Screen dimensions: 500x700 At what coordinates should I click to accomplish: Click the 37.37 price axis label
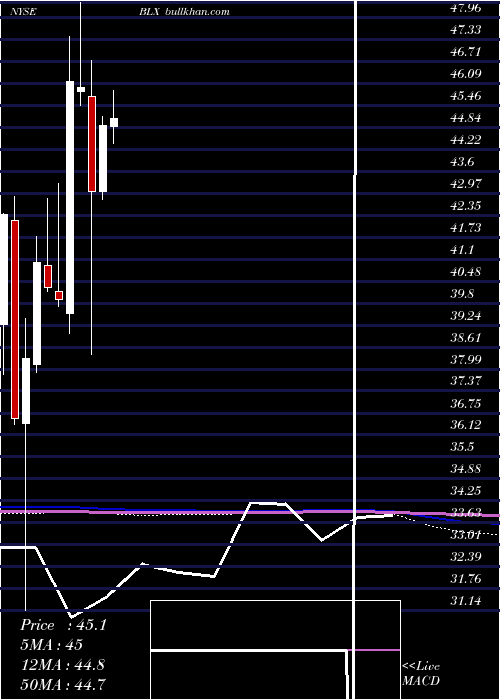pos(466,381)
